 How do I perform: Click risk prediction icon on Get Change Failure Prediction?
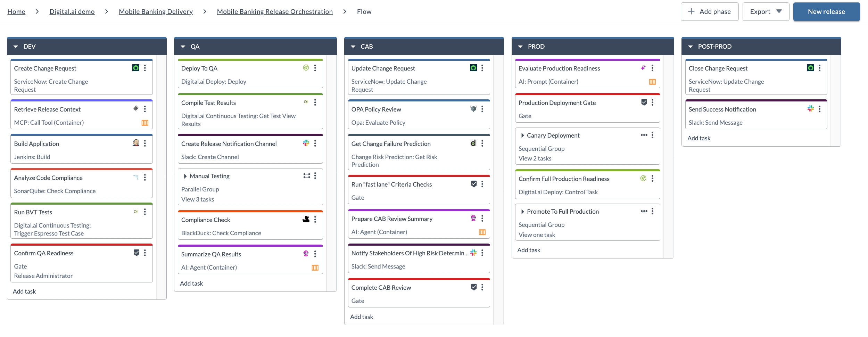coord(473,143)
